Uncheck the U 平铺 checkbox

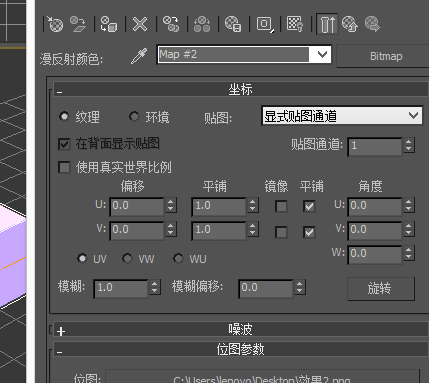[309, 206]
